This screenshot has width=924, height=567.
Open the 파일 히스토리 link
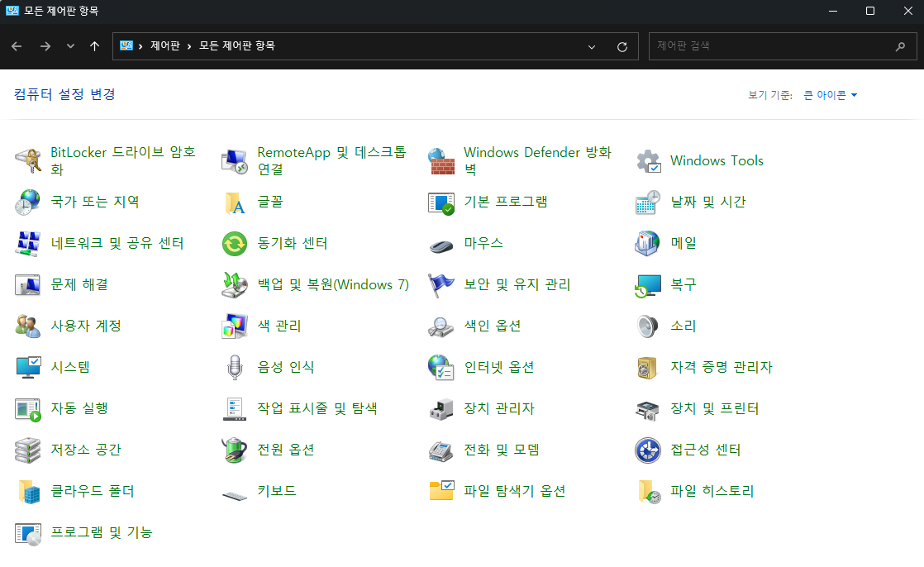click(x=712, y=491)
